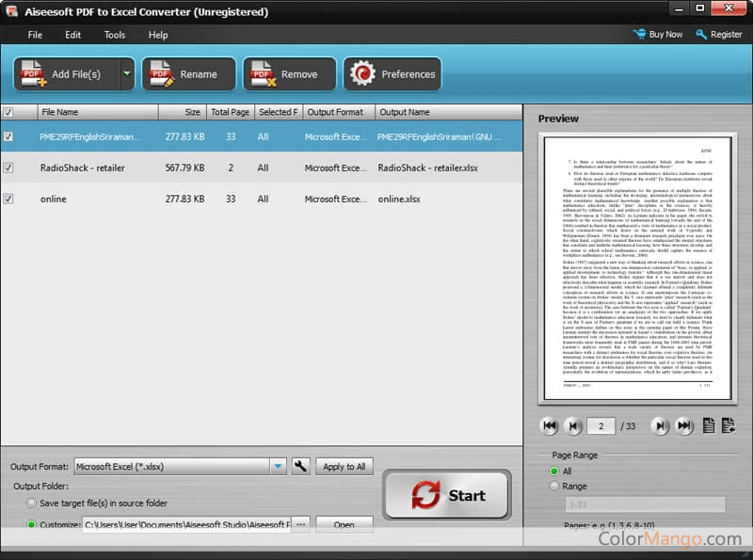The width and height of the screenshot is (753, 560).
Task: Click Microsoft Exce... format of RadioShack row
Action: click(x=335, y=168)
